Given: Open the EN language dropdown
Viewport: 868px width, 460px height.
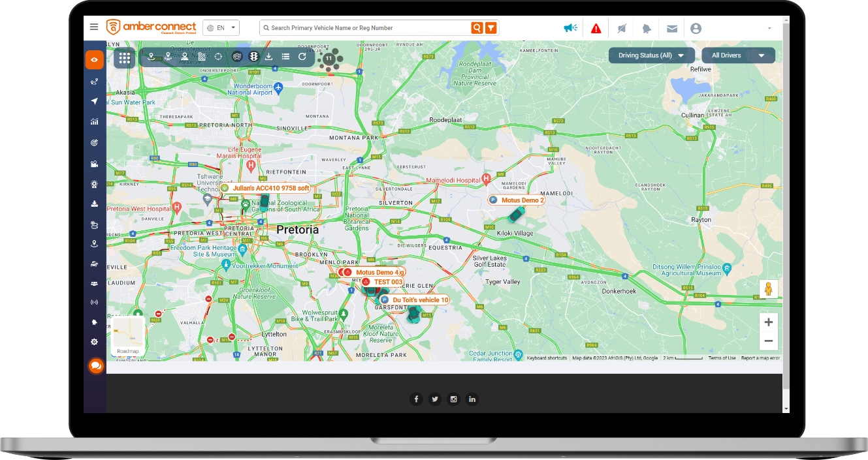Looking at the screenshot, I should tap(221, 28).
